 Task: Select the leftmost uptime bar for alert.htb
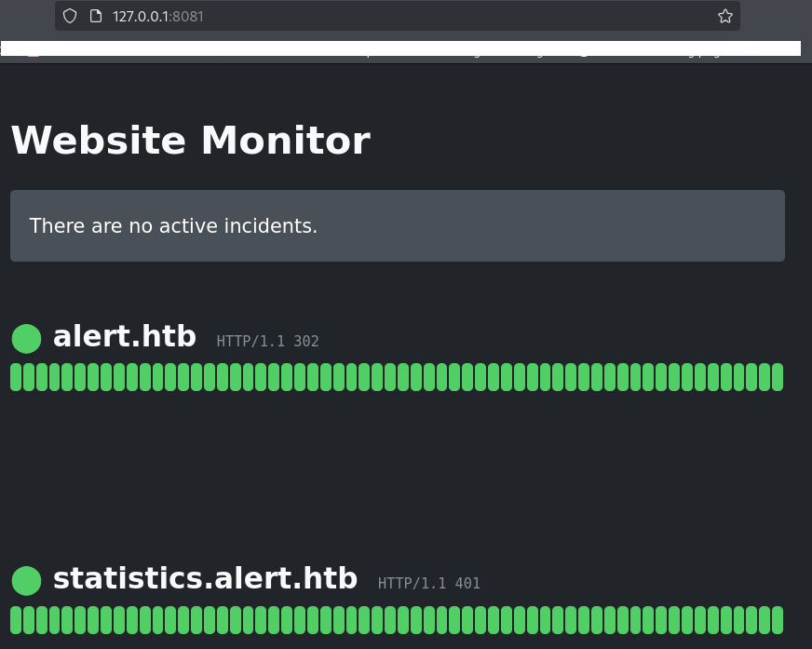(x=16, y=377)
